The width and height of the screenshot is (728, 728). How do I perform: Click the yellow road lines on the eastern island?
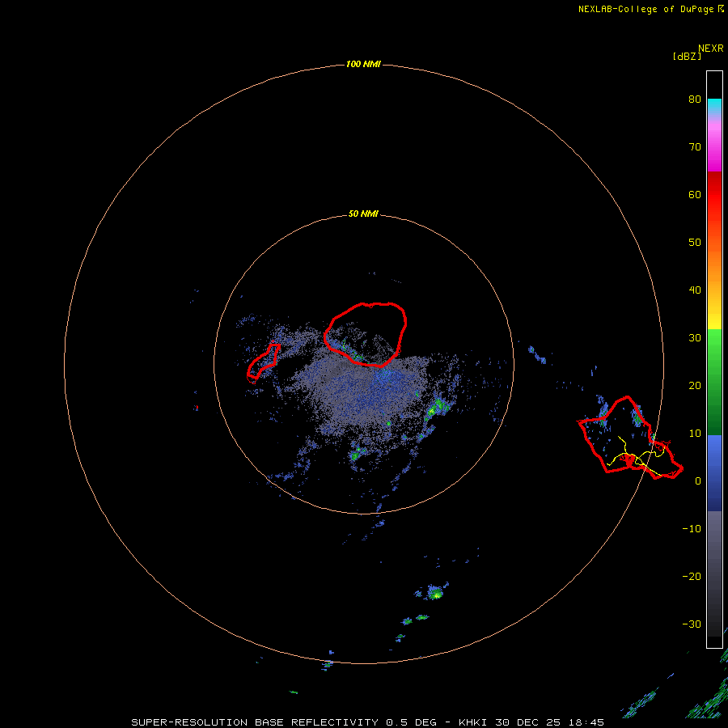click(636, 457)
